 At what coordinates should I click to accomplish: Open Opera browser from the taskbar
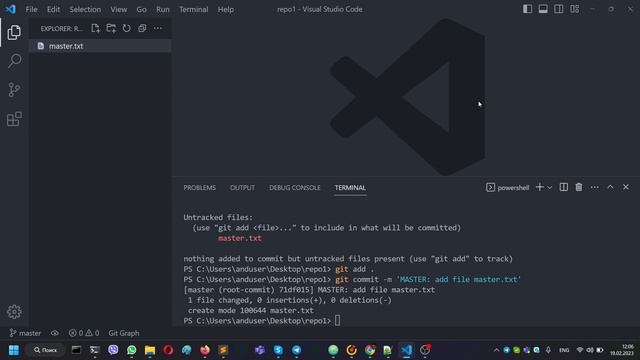tap(168, 350)
